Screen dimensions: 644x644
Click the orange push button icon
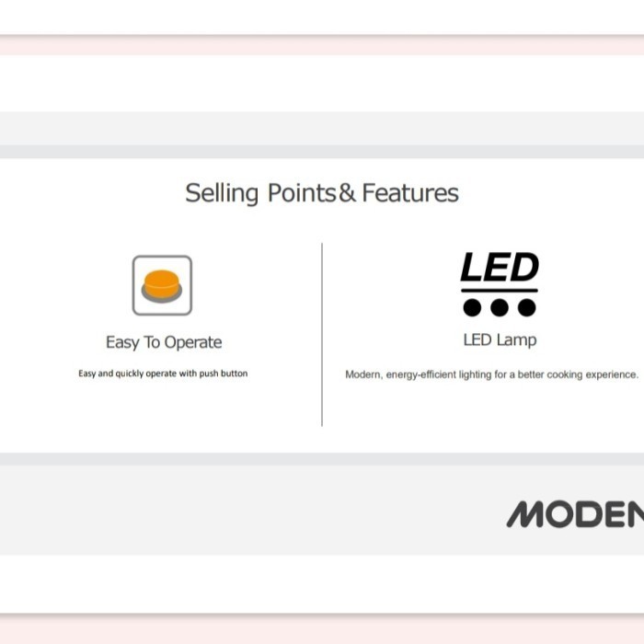pos(162,284)
